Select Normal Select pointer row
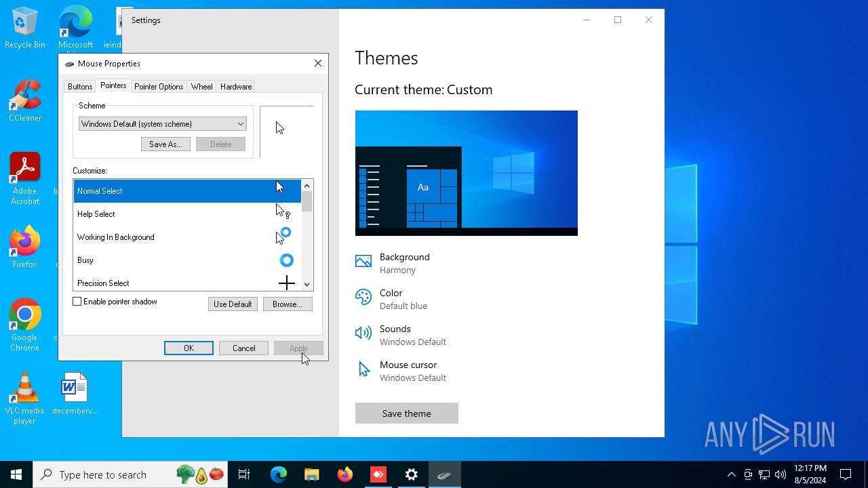Screen dimensions: 868x488 187,191
